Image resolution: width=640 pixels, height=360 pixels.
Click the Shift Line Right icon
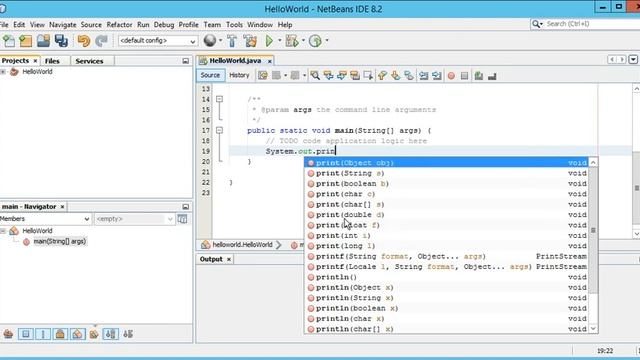tap(437, 76)
